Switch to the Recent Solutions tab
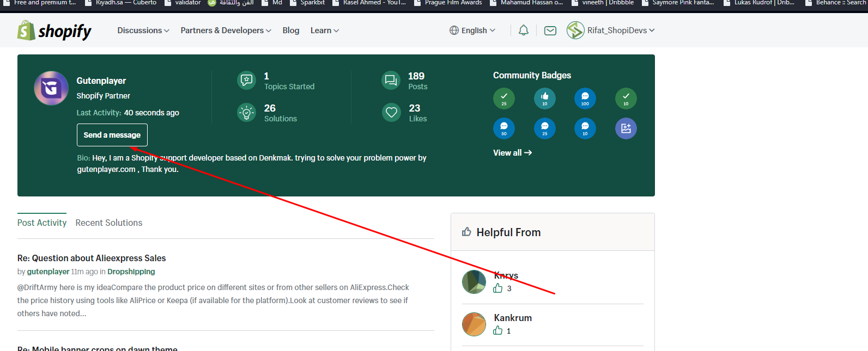 pos(109,223)
